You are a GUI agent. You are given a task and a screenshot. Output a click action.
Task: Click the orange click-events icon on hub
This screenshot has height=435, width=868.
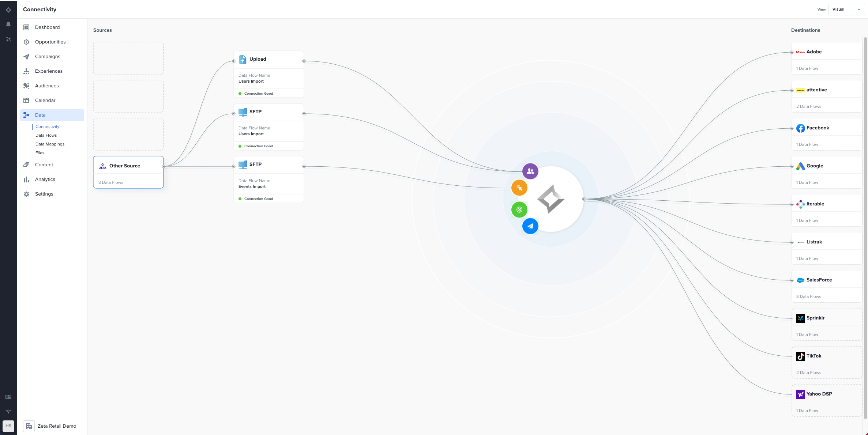click(x=519, y=188)
